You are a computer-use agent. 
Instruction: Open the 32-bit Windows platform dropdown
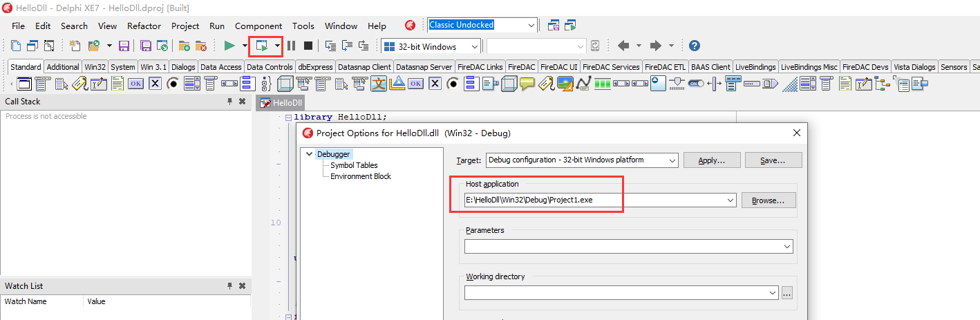[474, 46]
